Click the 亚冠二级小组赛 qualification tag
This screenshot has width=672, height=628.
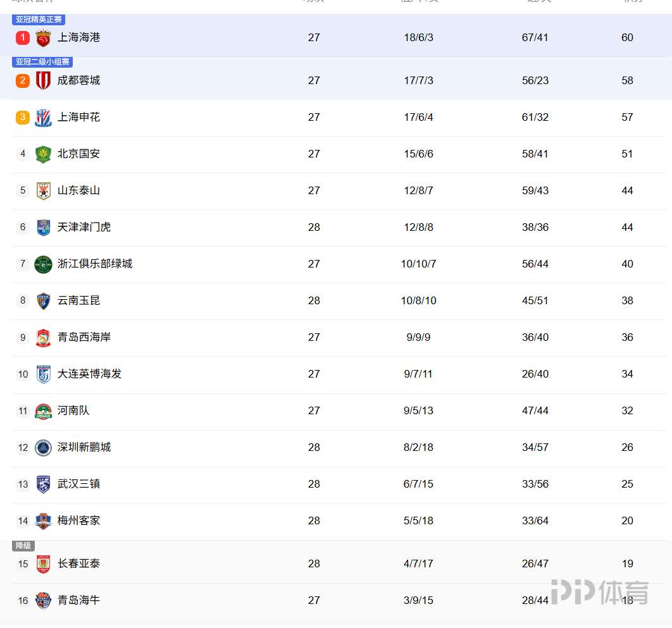(x=43, y=62)
